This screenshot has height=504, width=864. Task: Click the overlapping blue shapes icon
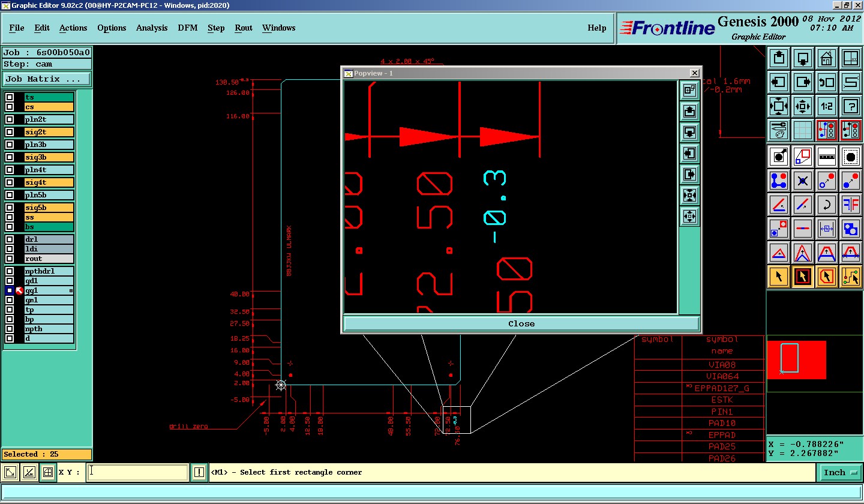851,229
